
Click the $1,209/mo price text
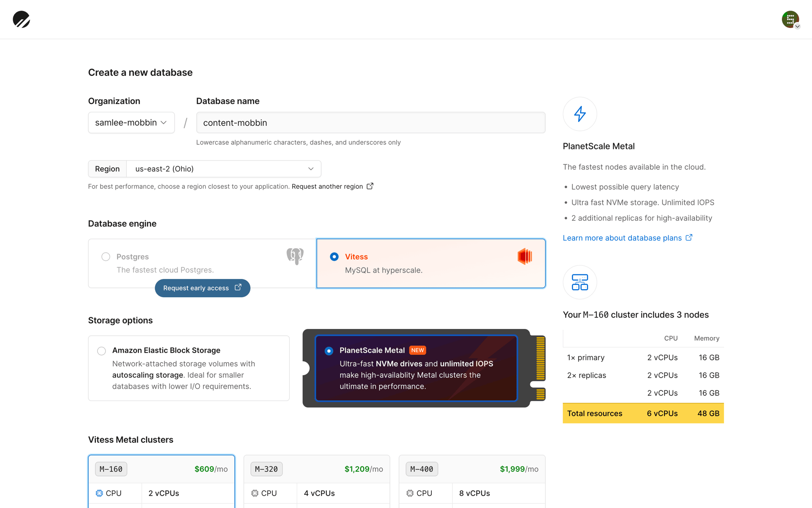point(364,469)
